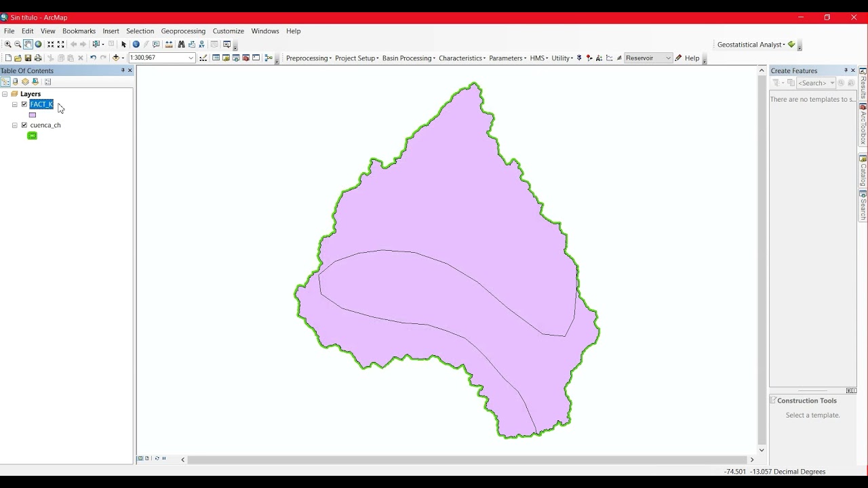Switch to List By Visibility
The image size is (868, 488).
tap(25, 82)
